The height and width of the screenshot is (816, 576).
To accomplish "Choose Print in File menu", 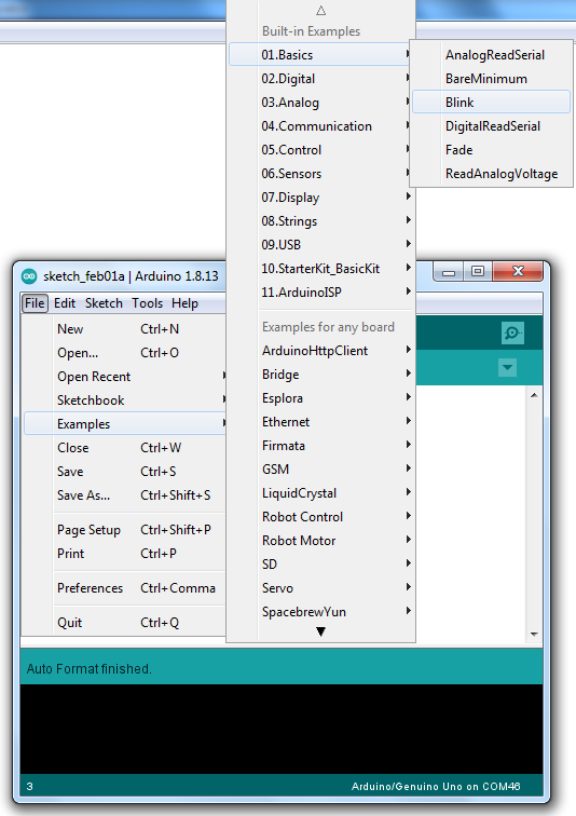I will (125, 553).
